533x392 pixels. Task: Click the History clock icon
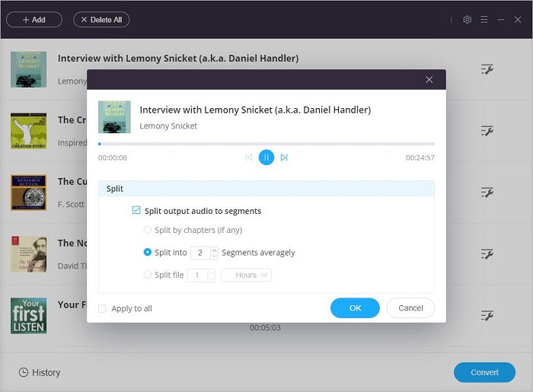pos(24,372)
